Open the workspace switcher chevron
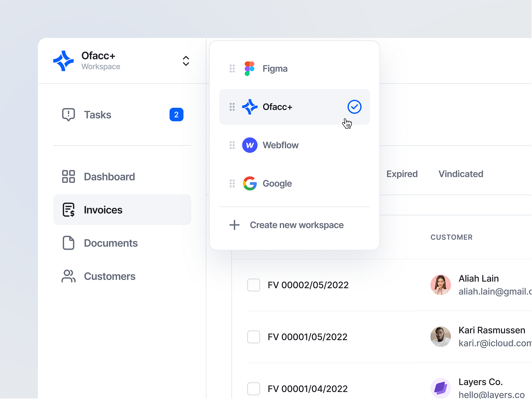Image resolution: width=532 pixels, height=399 pixels. [186, 61]
